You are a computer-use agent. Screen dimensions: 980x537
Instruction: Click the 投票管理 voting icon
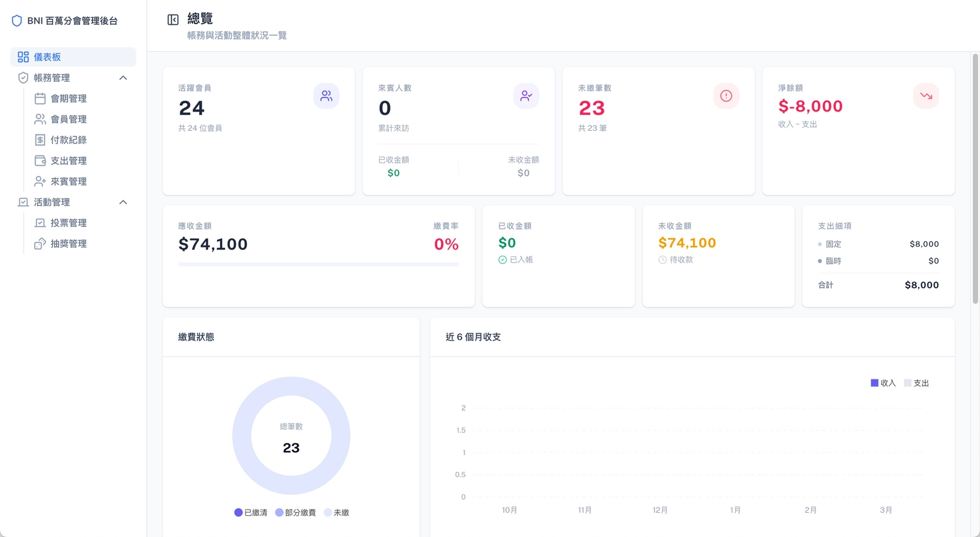pos(40,223)
